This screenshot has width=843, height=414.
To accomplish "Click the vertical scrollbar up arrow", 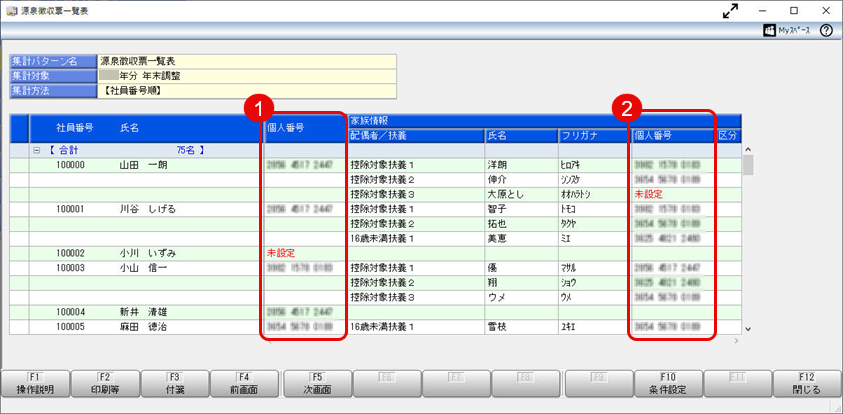I will coord(747,149).
